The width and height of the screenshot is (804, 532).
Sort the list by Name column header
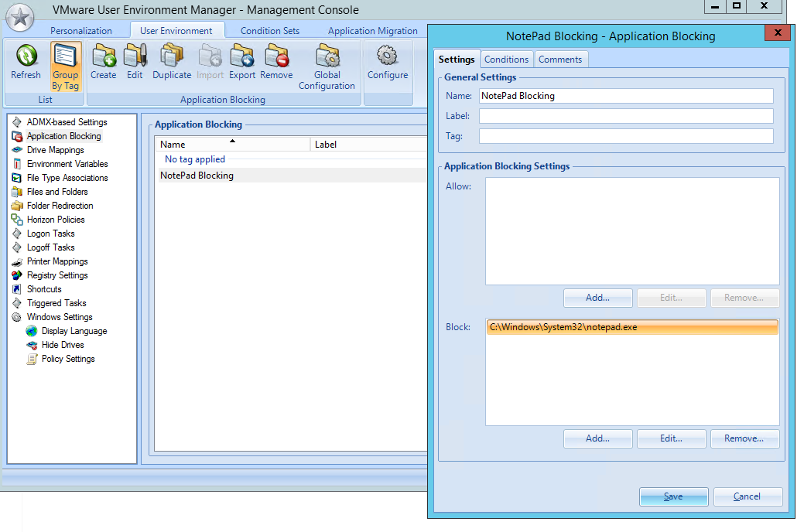[x=233, y=144]
